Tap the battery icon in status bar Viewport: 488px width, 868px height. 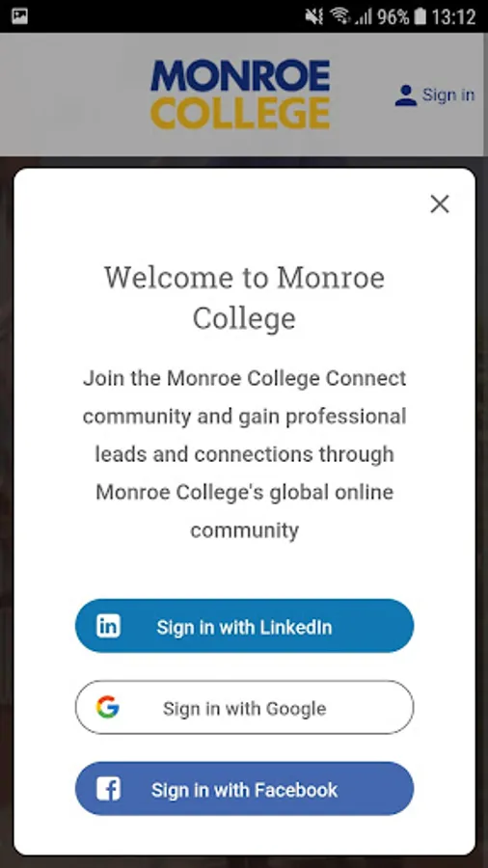[420, 16]
